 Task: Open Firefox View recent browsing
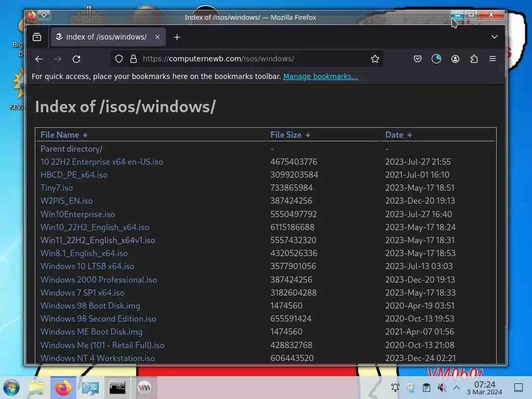[37, 37]
